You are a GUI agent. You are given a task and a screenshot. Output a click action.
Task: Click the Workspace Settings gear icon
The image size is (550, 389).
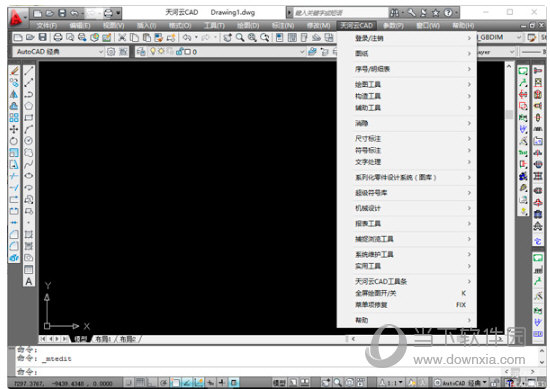(x=111, y=52)
